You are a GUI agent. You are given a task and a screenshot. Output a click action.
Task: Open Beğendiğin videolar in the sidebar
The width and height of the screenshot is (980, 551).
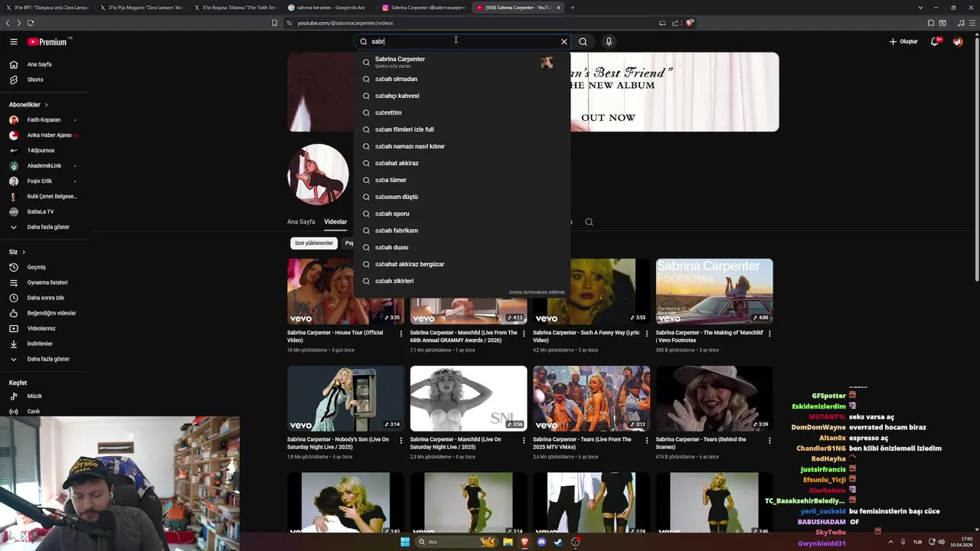(x=44, y=313)
